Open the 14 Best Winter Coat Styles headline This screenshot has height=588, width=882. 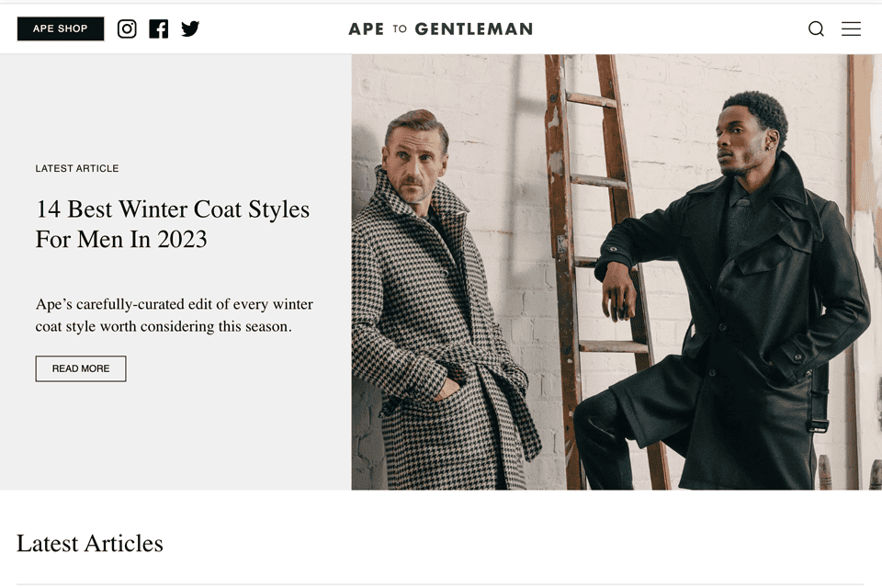173,224
